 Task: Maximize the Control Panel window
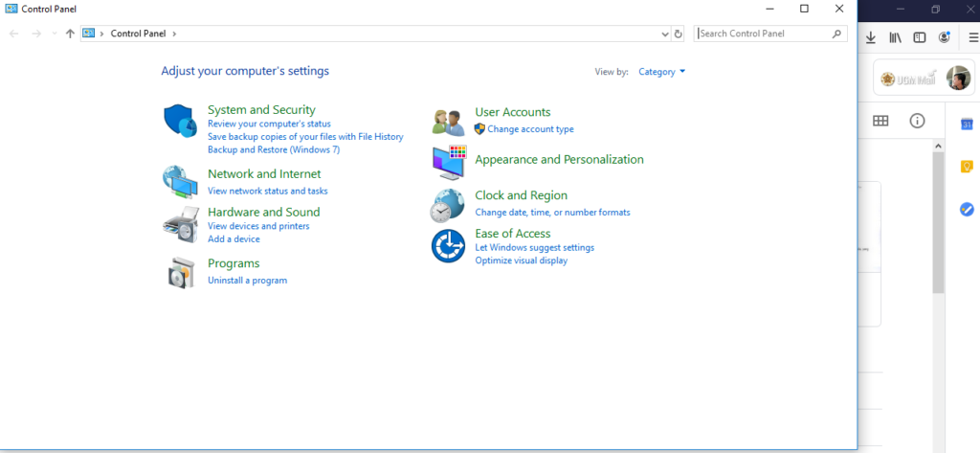click(x=804, y=9)
